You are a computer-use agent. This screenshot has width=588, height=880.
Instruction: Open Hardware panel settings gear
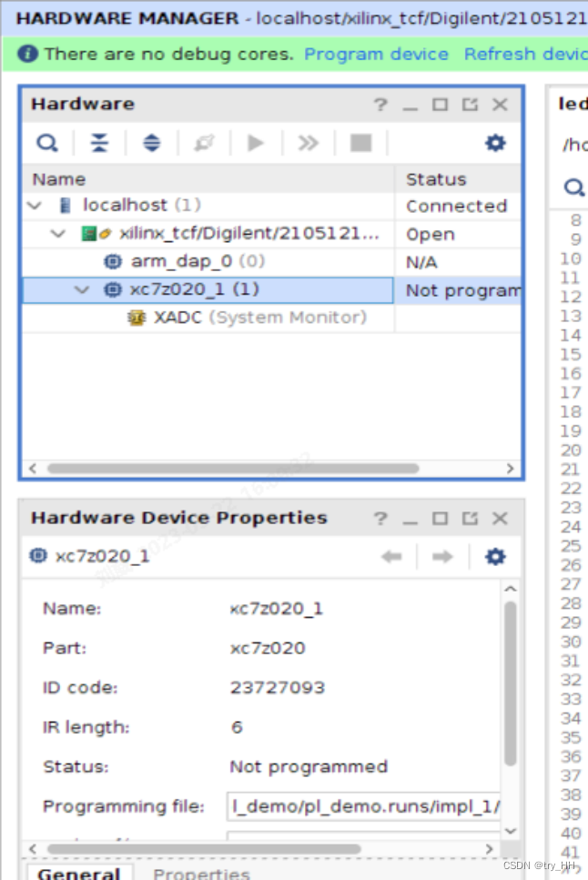pyautogui.click(x=495, y=143)
